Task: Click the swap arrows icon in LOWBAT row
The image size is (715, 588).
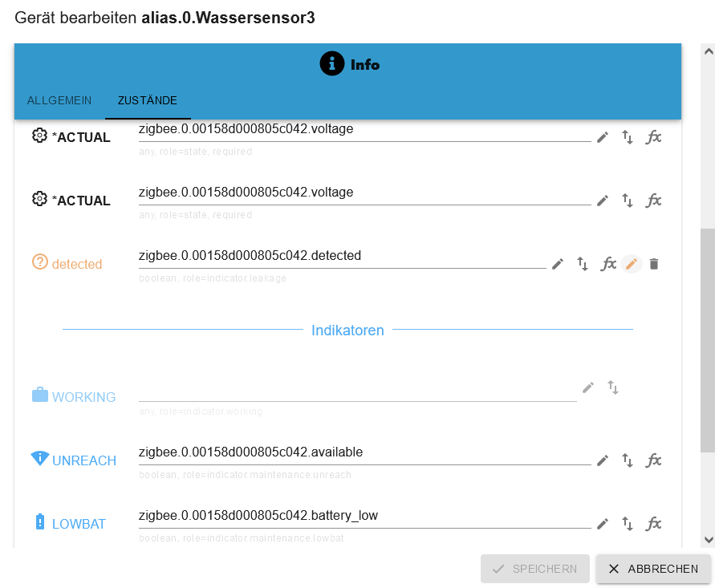Action: click(x=628, y=524)
